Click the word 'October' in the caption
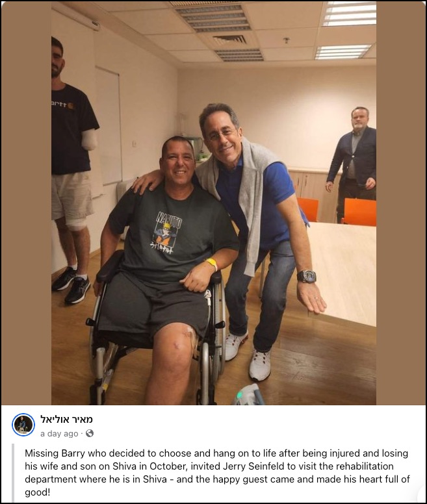Screen dimensions: 427x504 pos(167,466)
